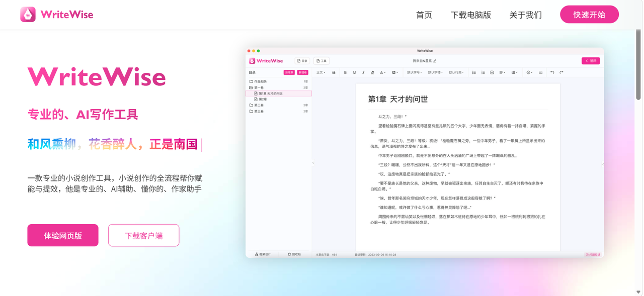Switch to the 目录 tab in the app

coord(302,61)
